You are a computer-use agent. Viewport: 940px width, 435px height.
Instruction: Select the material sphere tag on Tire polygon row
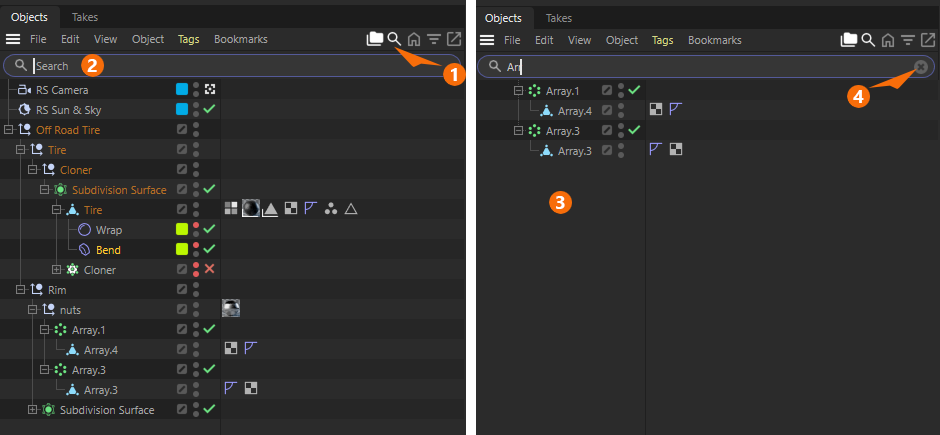pos(250,209)
